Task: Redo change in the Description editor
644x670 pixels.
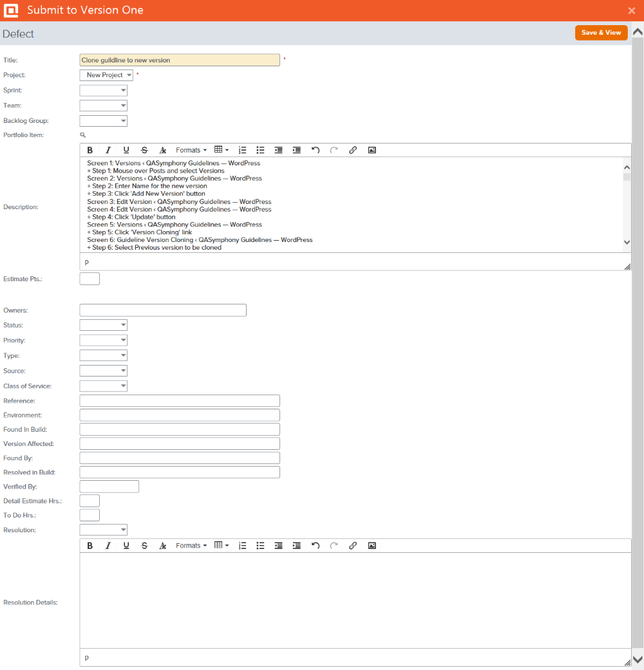Action: click(x=334, y=150)
